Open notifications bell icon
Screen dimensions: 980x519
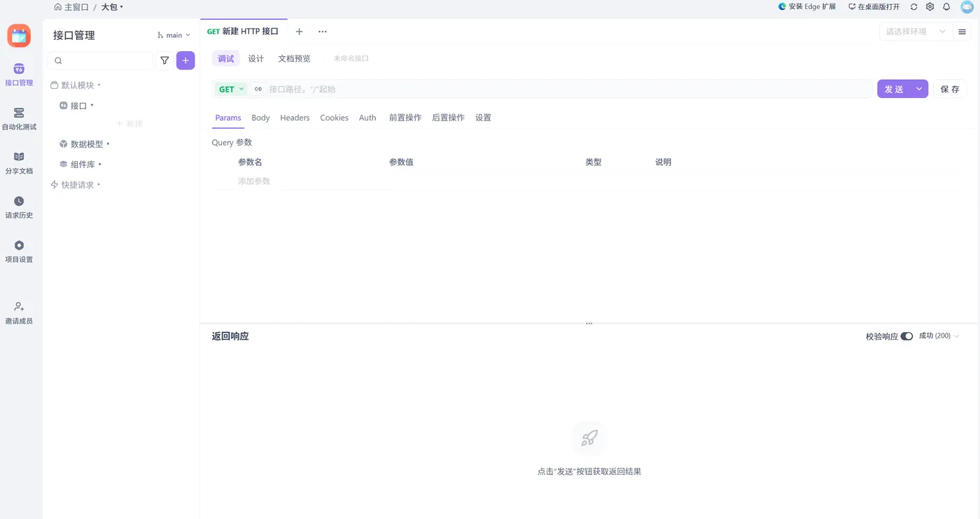(x=946, y=7)
